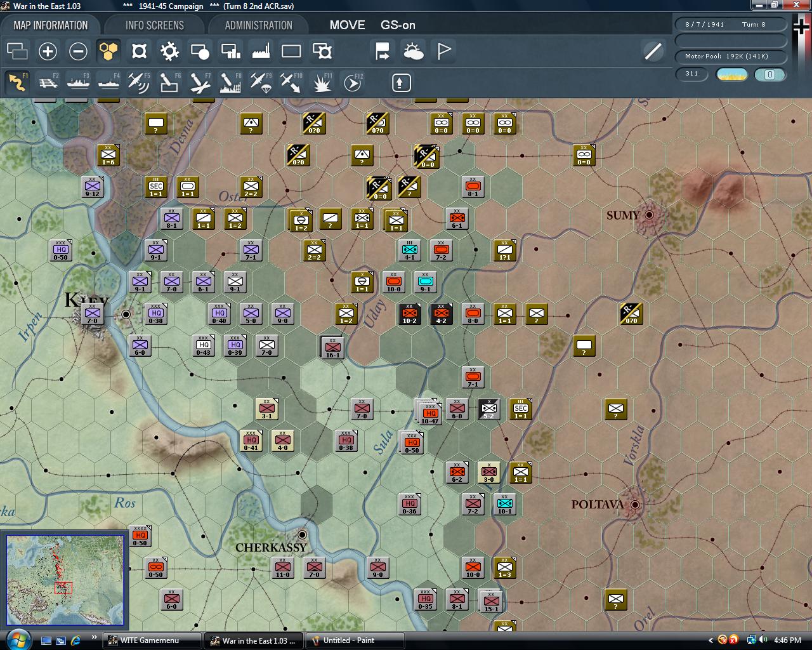
Task: Select the cyan 10-1 unit counter
Action: pyautogui.click(x=505, y=505)
